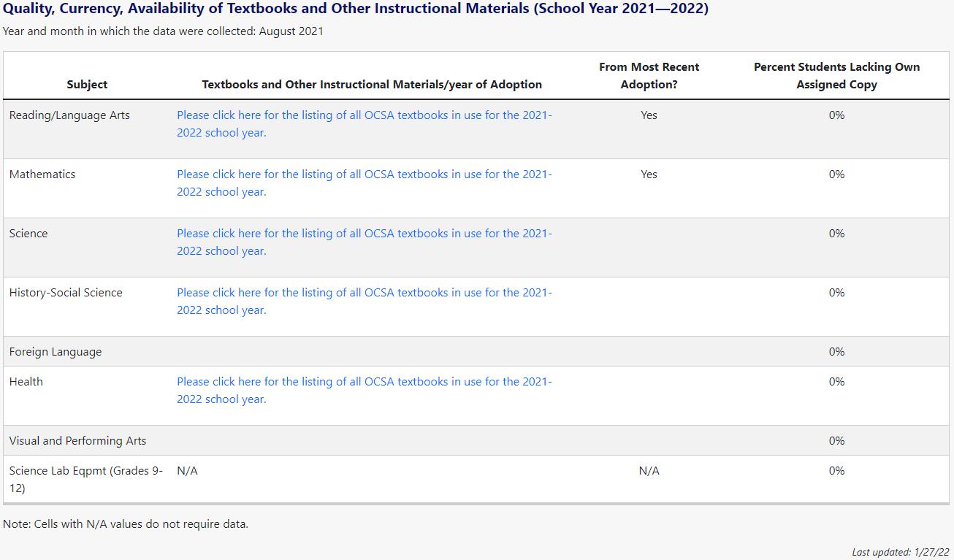This screenshot has width=954, height=560.
Task: Click N/A under From Most Recent Adoption
Action: pyautogui.click(x=649, y=471)
